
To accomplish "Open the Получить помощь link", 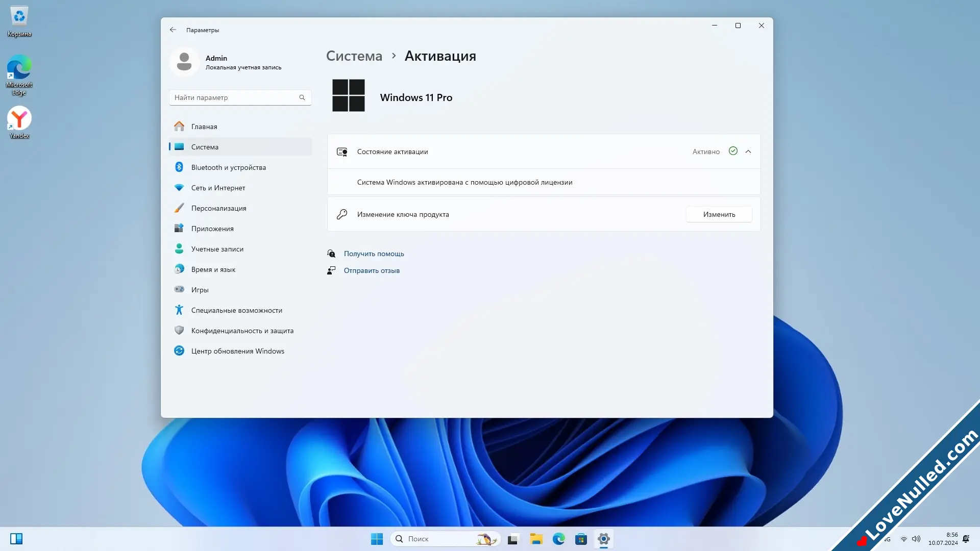I will click(374, 254).
